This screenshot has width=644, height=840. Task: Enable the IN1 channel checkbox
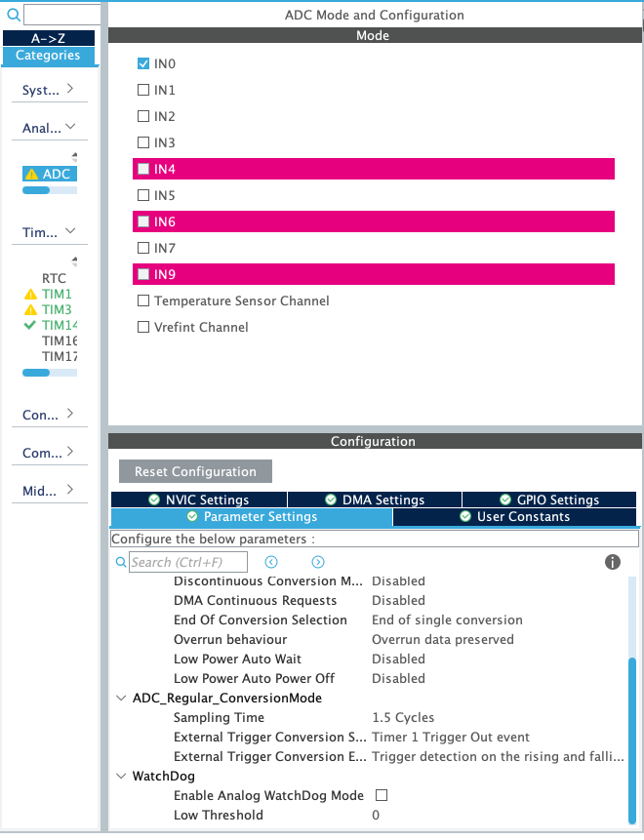[143, 90]
